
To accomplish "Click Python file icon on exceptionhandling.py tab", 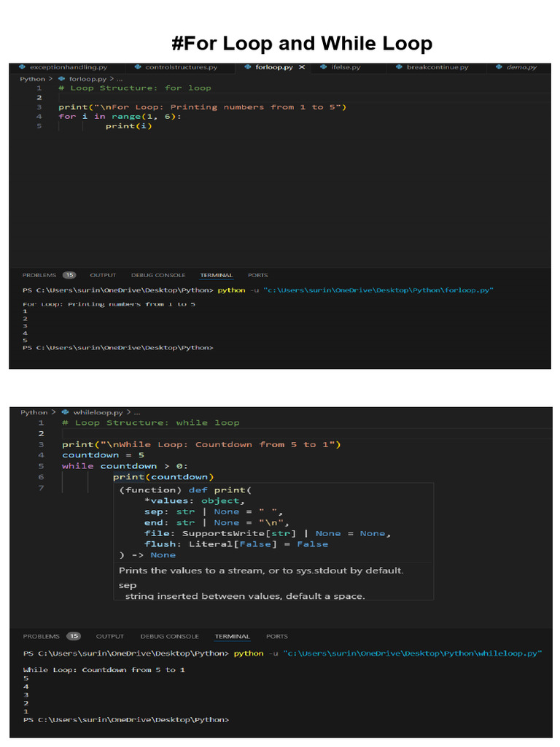I will 22,67.
